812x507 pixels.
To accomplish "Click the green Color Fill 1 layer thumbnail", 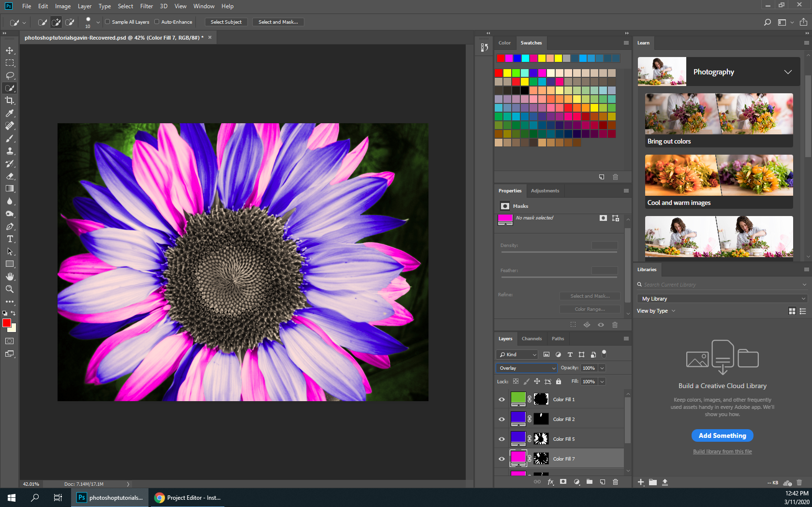I will click(x=518, y=398).
